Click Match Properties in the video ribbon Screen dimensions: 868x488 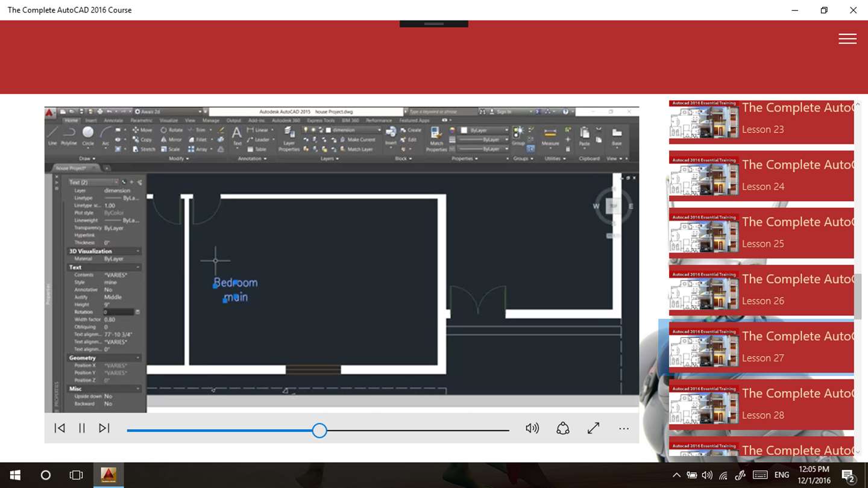(x=436, y=139)
